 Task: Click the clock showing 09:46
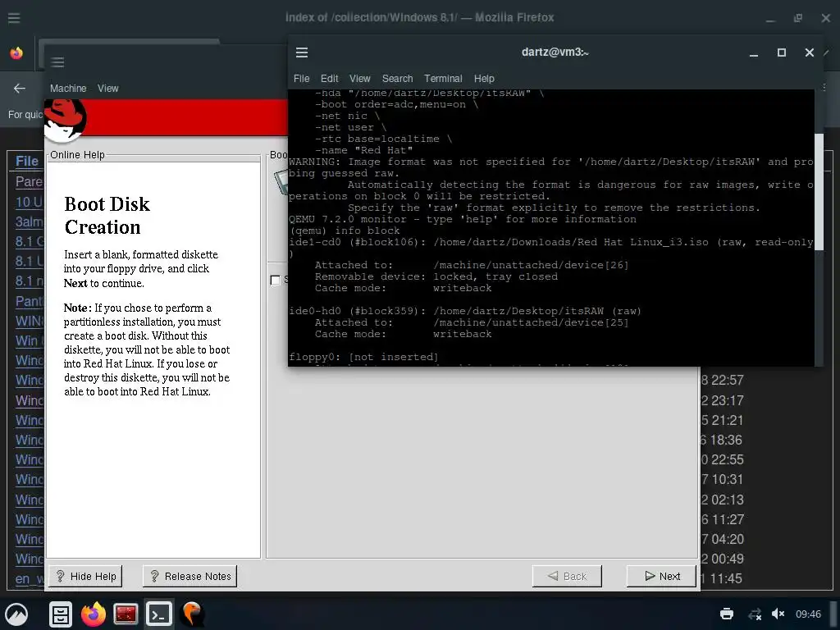click(x=808, y=614)
